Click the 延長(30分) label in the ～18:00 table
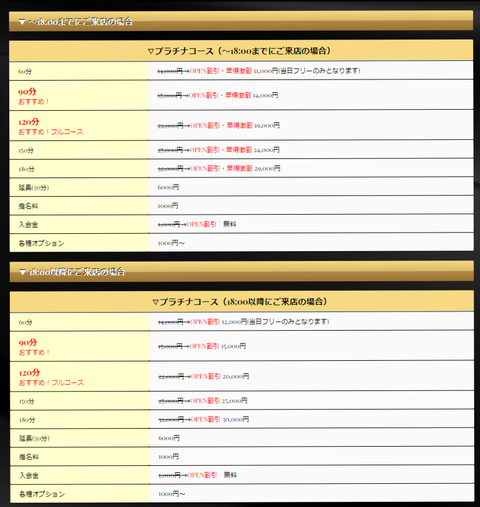 click(x=34, y=187)
